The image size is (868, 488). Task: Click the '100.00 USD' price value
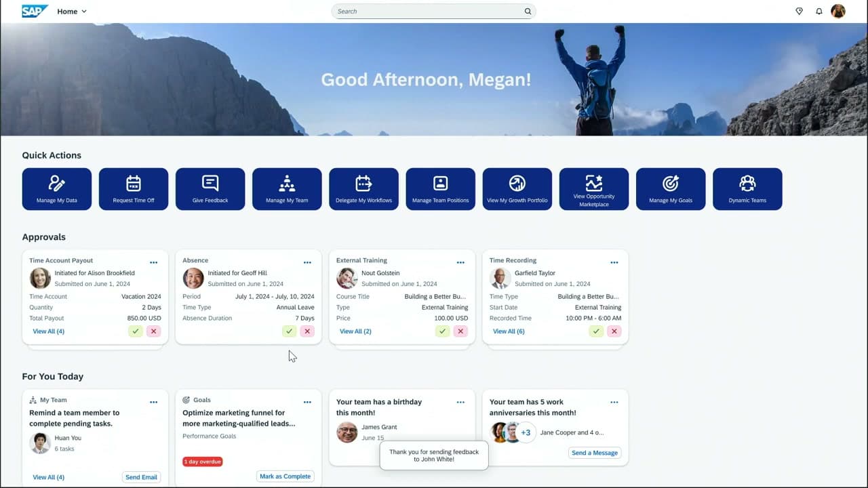[452, 319]
